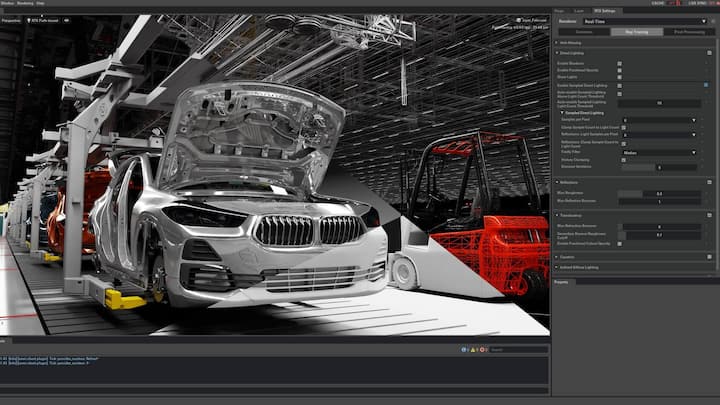This screenshot has height=405, width=720.
Task: Select the RTX Settings tab
Action: [x=605, y=11]
